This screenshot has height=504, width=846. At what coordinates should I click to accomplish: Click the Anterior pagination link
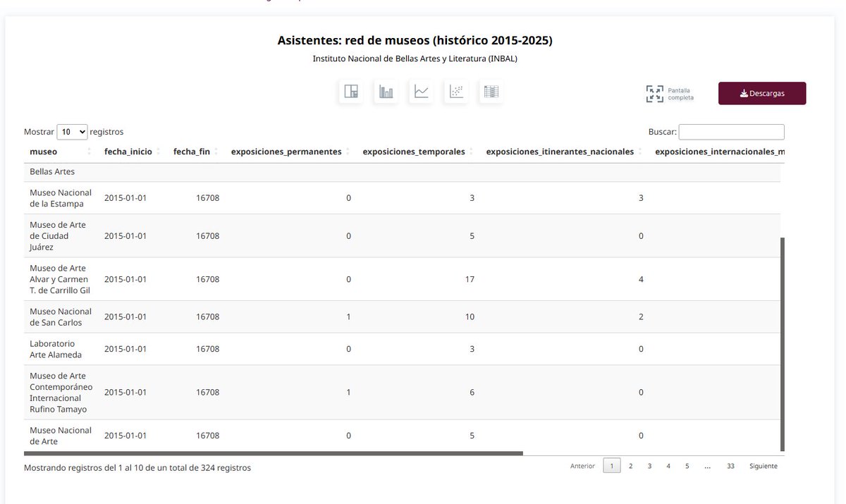tap(582, 466)
